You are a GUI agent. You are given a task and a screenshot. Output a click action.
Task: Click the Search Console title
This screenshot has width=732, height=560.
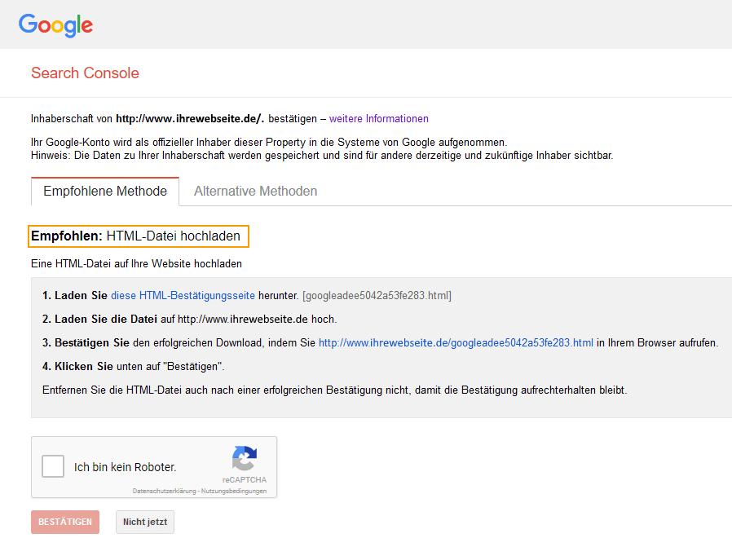(x=85, y=73)
